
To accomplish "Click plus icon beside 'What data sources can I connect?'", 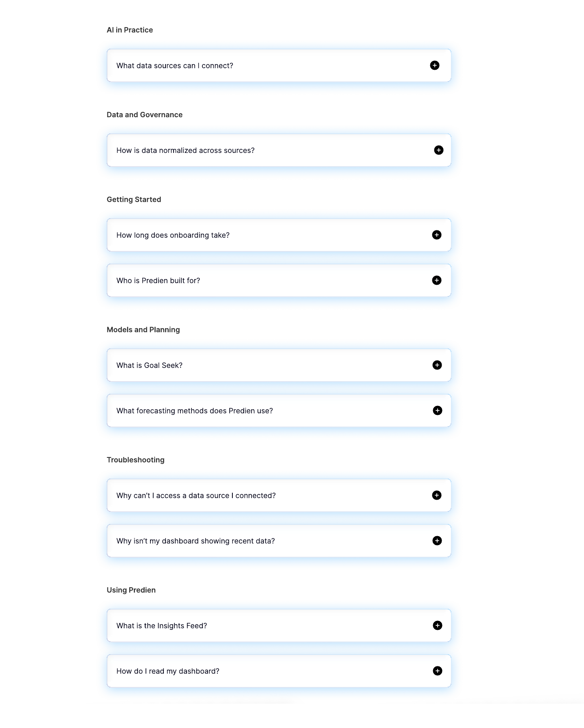I will click(434, 65).
